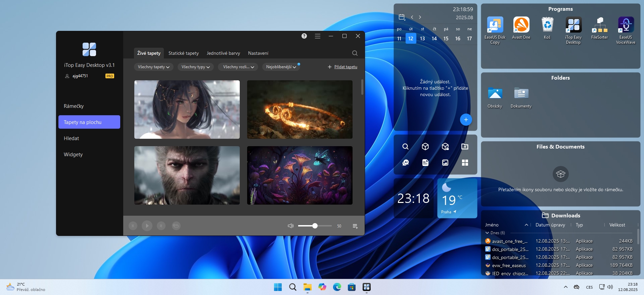Open the Nastavení tab

tap(258, 53)
